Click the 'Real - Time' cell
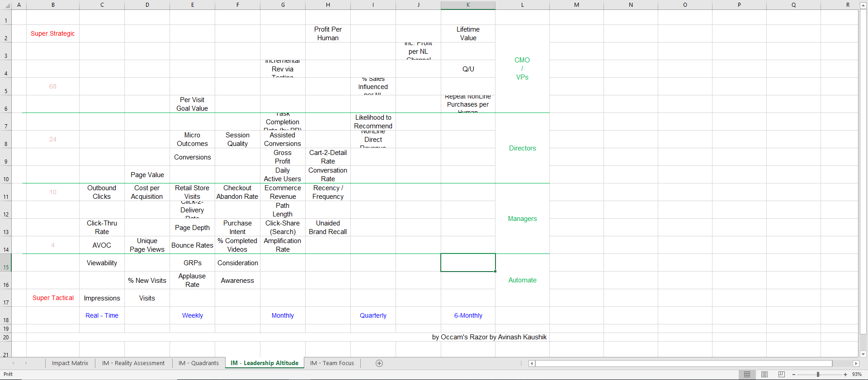The image size is (868, 380). [102, 315]
